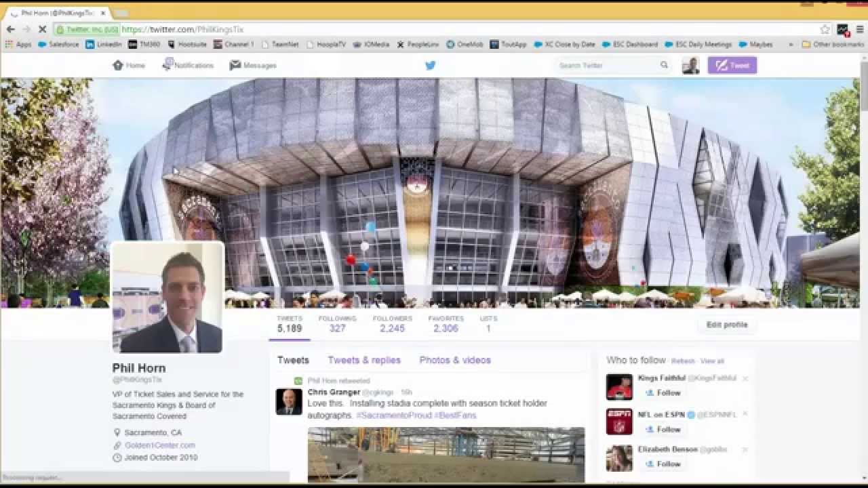Image resolution: width=868 pixels, height=488 pixels.
Task: Stop loading the page with the X button
Action: 42,29
